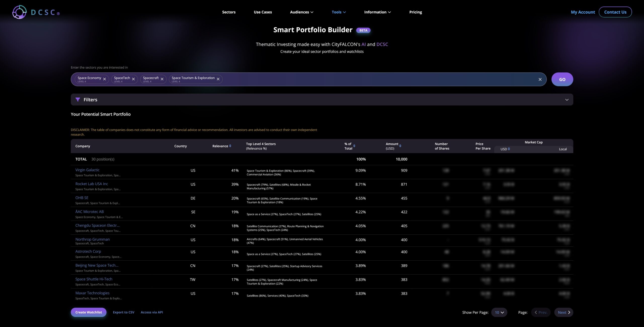The image size is (644, 327).
Task: Go to the Next page
Action: [x=564, y=312]
